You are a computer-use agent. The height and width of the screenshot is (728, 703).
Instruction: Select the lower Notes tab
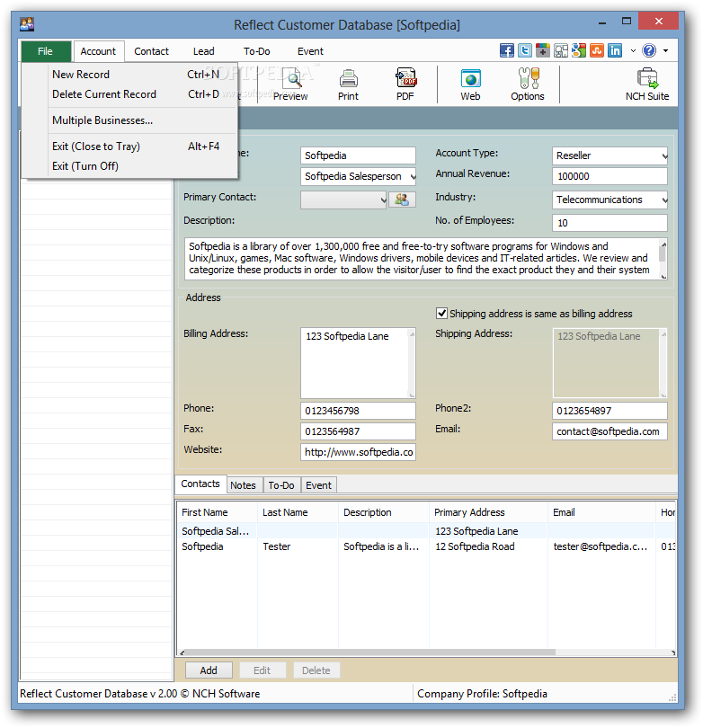[x=244, y=485]
